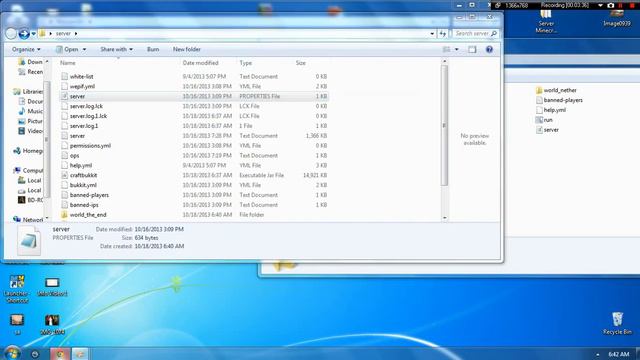
Task: Refresh the folder with the refresh button
Action: (443, 33)
